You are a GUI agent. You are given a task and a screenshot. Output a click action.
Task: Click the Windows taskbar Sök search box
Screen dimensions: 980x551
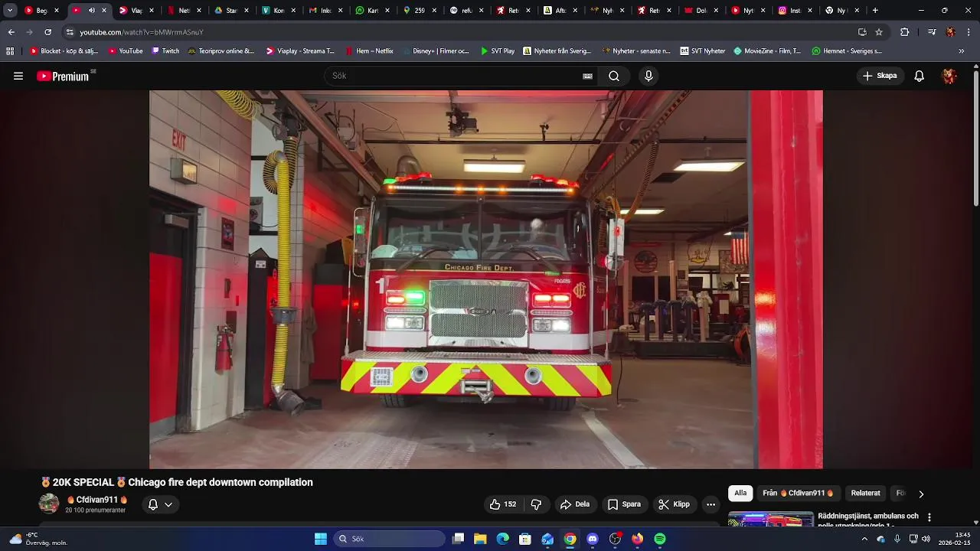(x=390, y=539)
